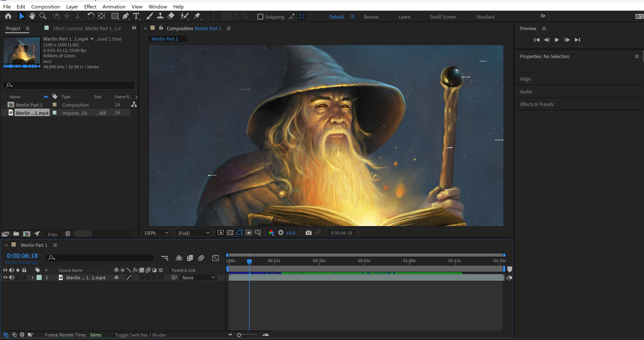Expand layer 1 properties in timeline
Image resolution: width=644 pixels, height=340 pixels.
tap(32, 277)
